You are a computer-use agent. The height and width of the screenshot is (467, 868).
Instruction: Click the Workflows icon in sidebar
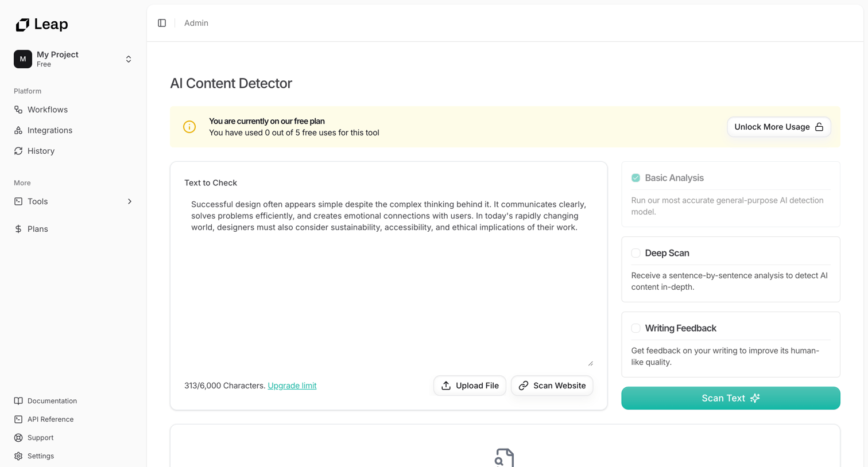click(18, 110)
